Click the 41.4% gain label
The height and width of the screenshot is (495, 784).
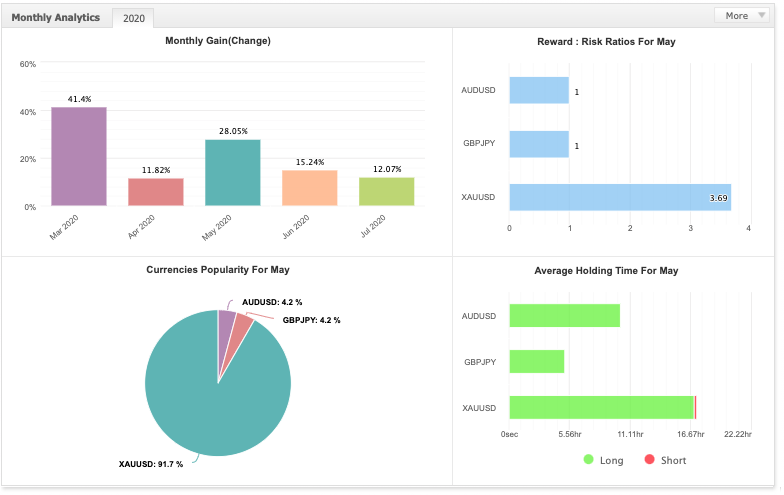tap(80, 99)
